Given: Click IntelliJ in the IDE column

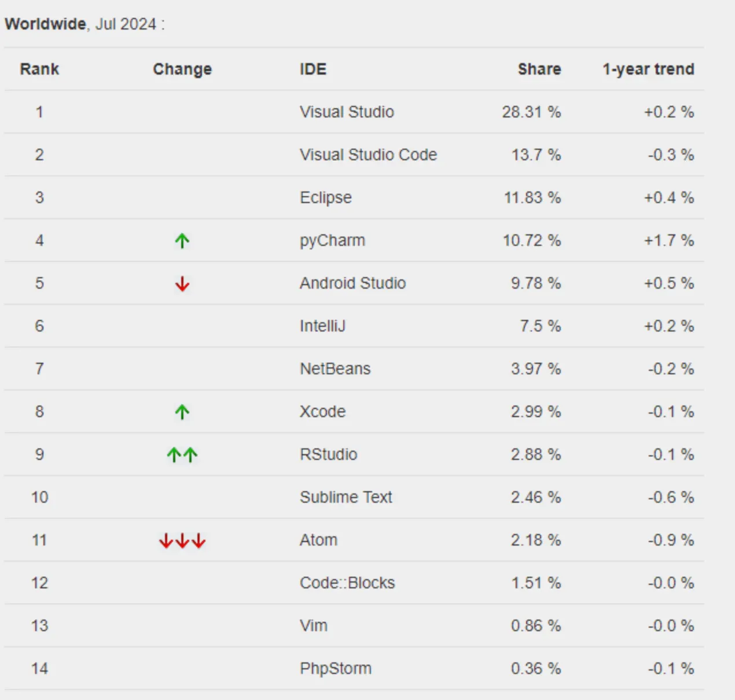Looking at the screenshot, I should pyautogui.click(x=322, y=326).
